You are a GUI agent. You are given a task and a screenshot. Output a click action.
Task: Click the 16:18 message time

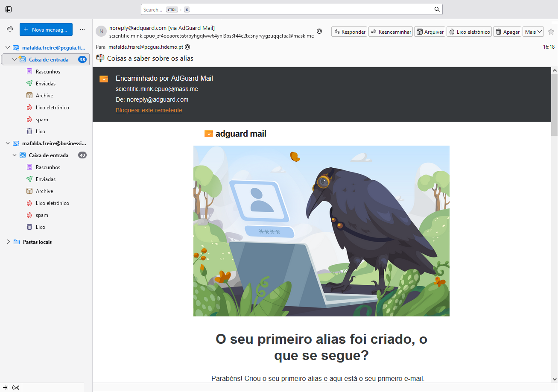click(x=549, y=47)
